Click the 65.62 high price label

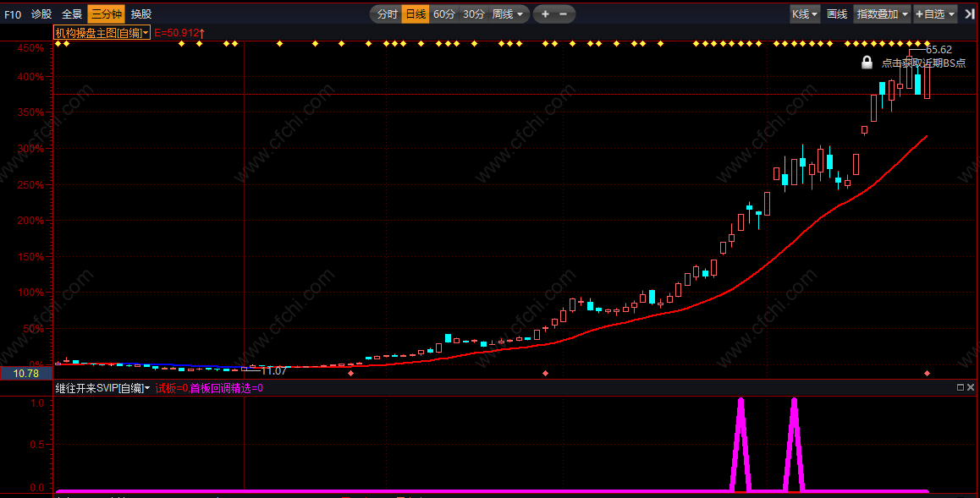[939, 50]
